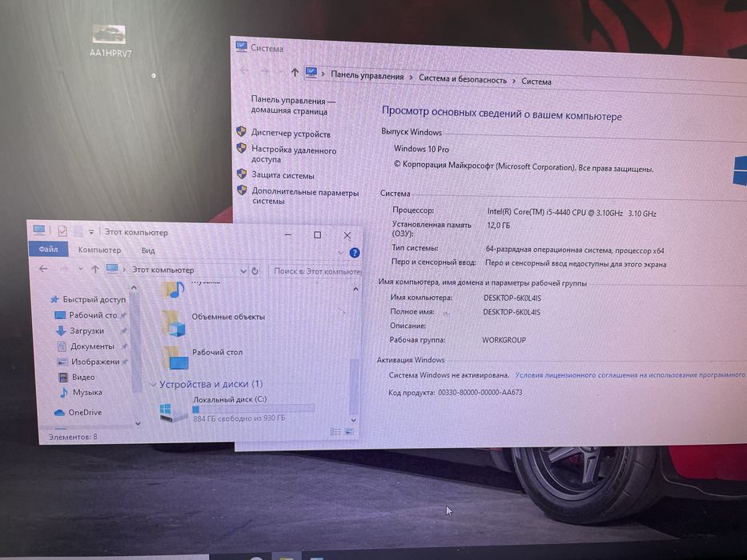This screenshot has width=747, height=560.
Task: Open the Компьютер ribbon tab
Action: pos(99,250)
